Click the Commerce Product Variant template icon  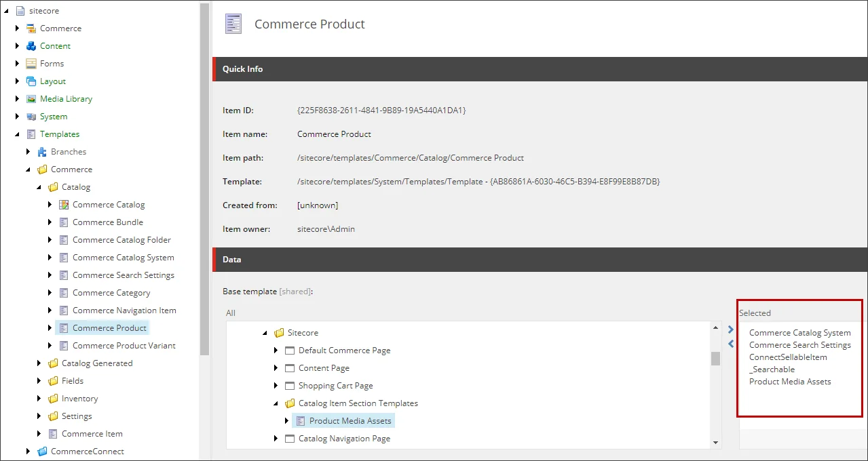point(64,346)
